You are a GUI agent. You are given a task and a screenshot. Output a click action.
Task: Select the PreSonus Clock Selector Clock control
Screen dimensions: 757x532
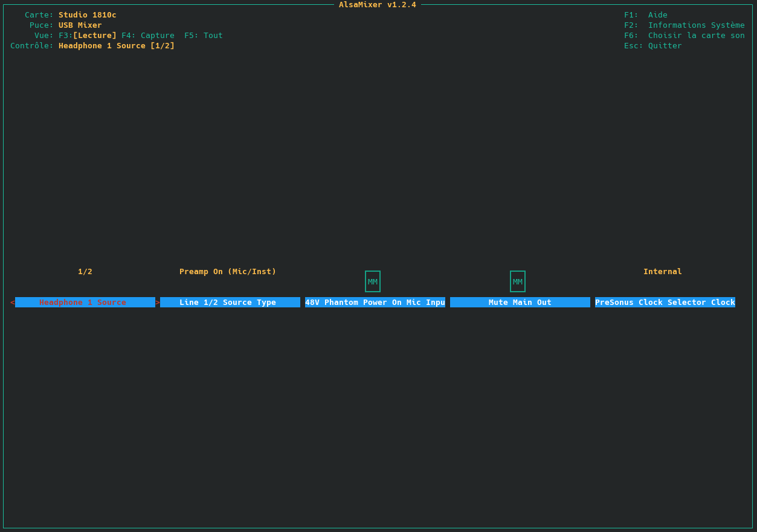click(665, 302)
